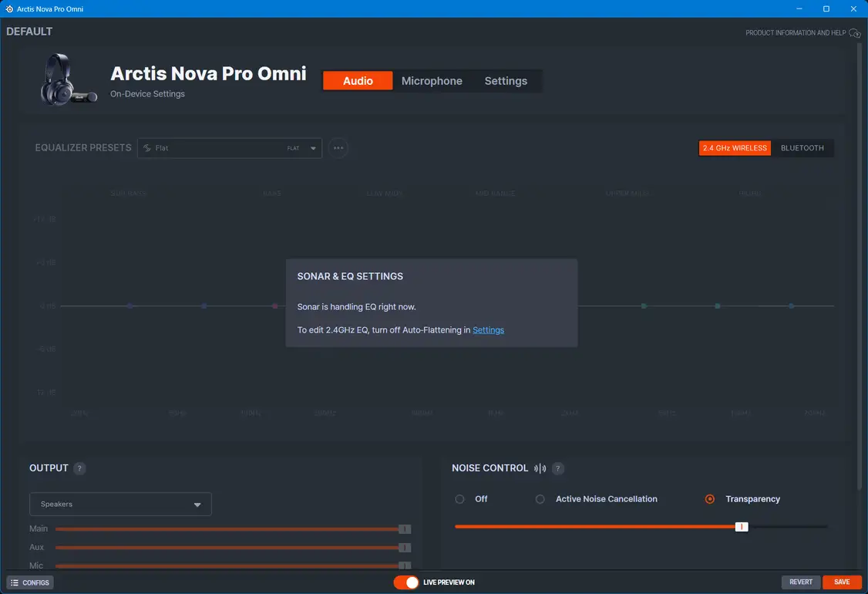Click the Flat preset curve icon

point(147,148)
